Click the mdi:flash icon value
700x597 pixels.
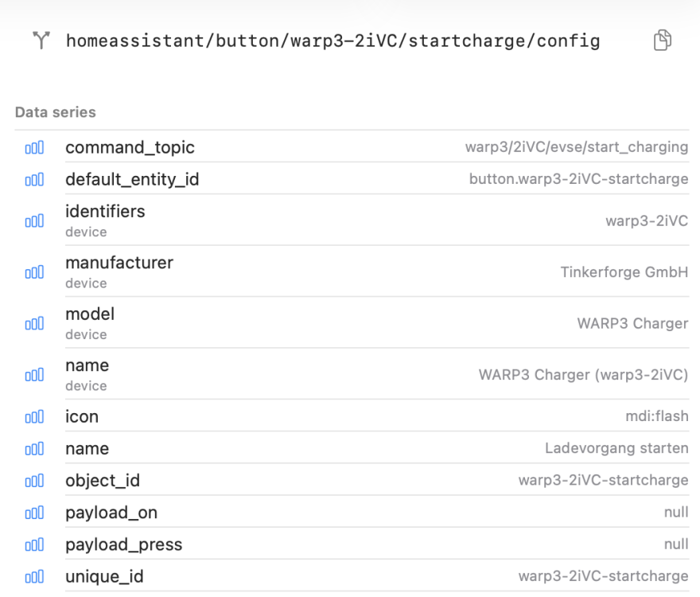click(657, 416)
